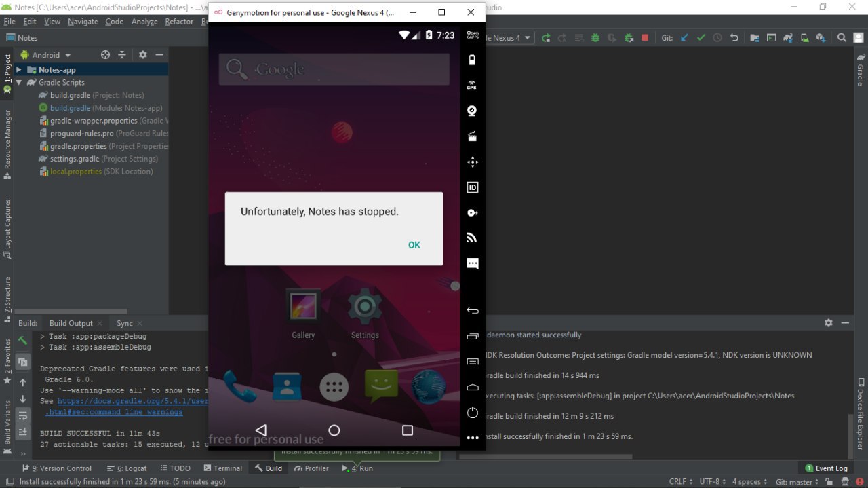This screenshot has height=488, width=868.
Task: Open Genymotion Identifiers ID widget
Action: (473, 187)
